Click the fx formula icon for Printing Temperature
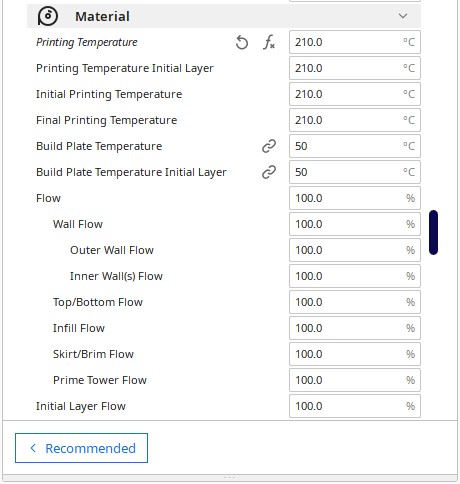 tap(269, 42)
